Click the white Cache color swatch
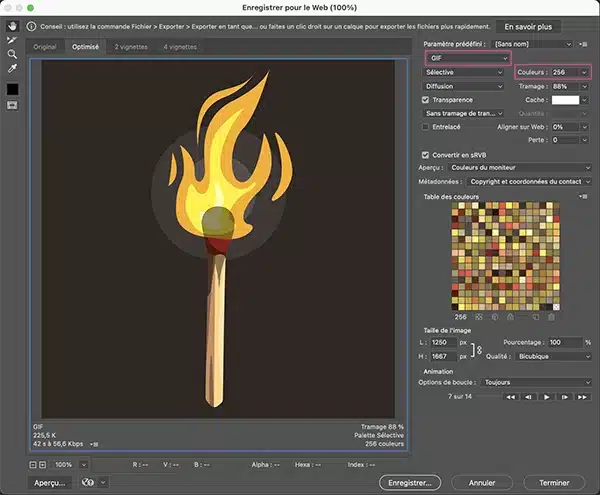The width and height of the screenshot is (600, 495). coord(565,100)
